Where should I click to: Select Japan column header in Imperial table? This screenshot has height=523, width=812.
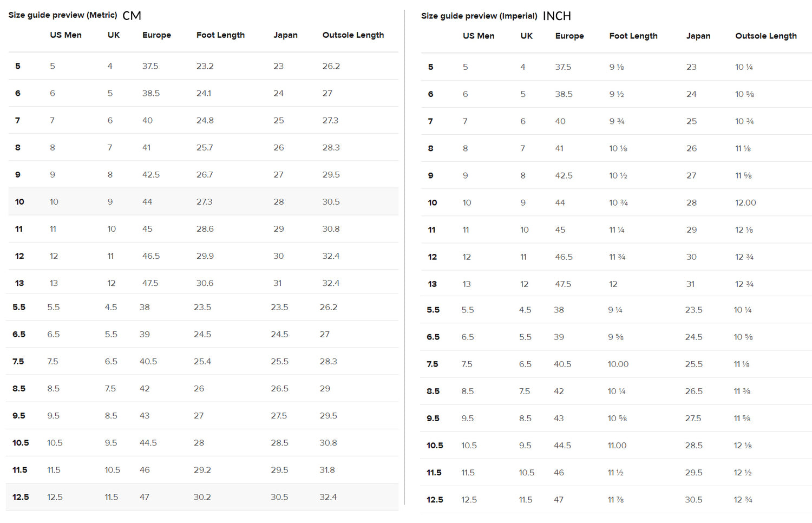[698, 36]
